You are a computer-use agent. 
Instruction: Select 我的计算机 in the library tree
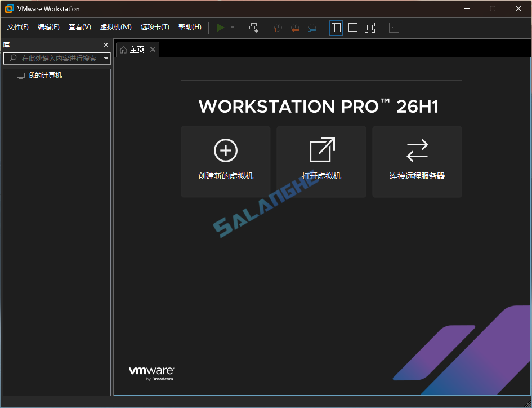45,76
